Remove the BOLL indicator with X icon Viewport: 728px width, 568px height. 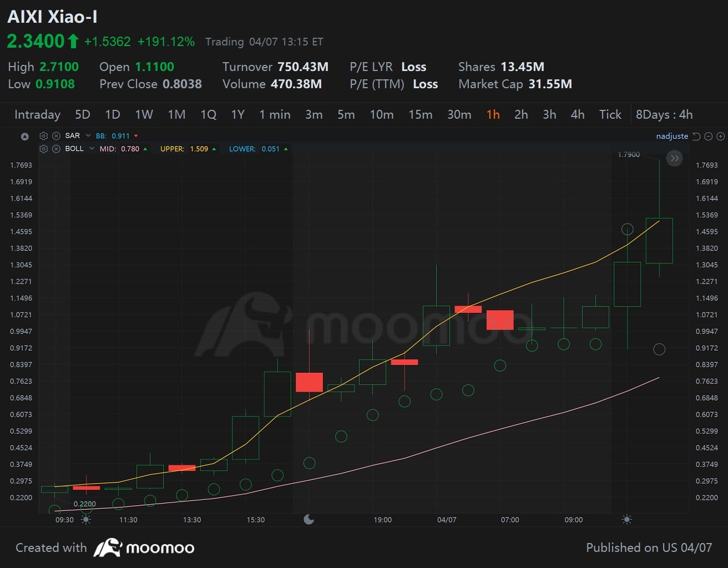[56, 149]
